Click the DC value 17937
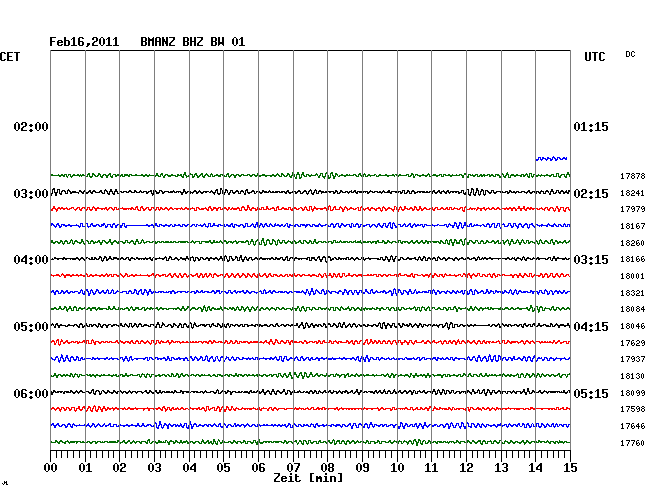The width and height of the screenshot is (650, 494). point(633,359)
